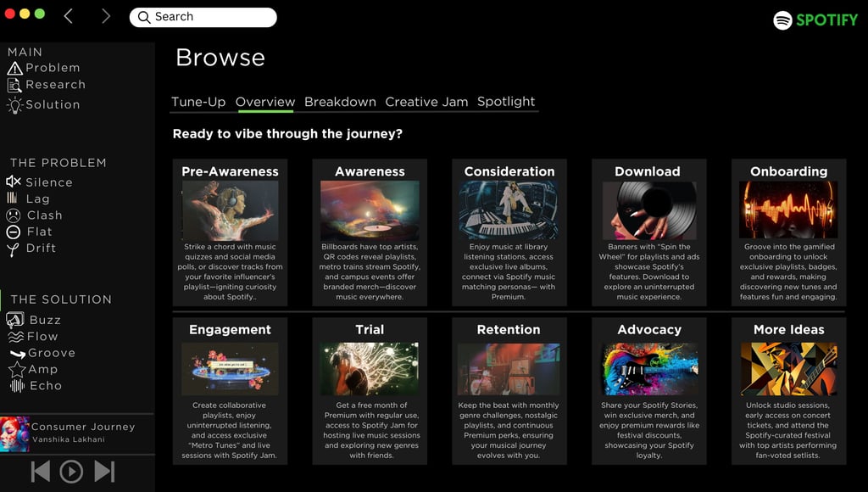Play the Consumer Journey track
Image resolution: width=868 pixels, height=492 pixels.
point(71,472)
